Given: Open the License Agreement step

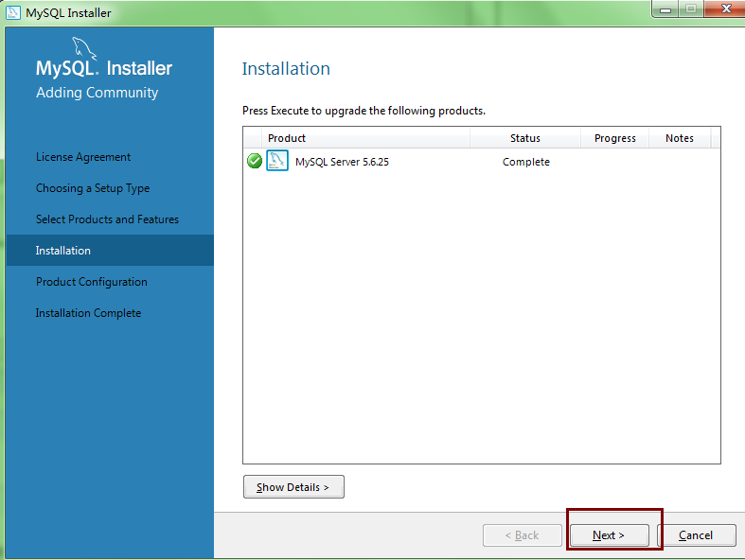Looking at the screenshot, I should 83,157.
